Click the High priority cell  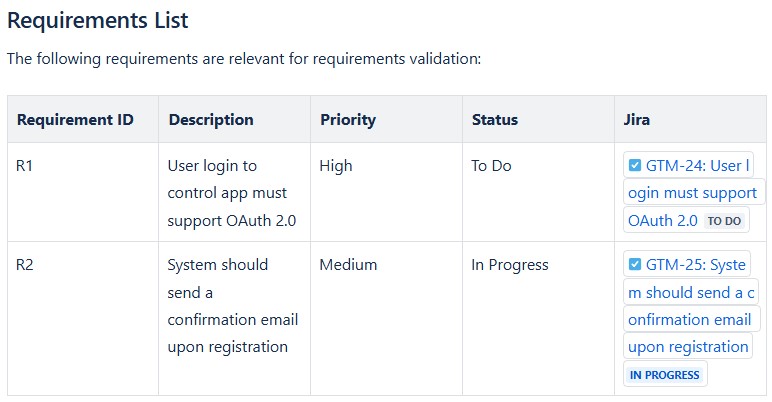pyautogui.click(x=336, y=166)
